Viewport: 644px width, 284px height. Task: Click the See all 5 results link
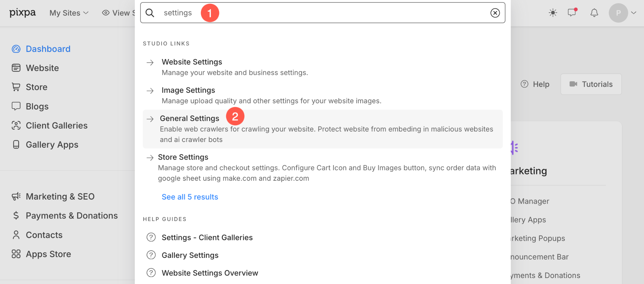(x=190, y=197)
